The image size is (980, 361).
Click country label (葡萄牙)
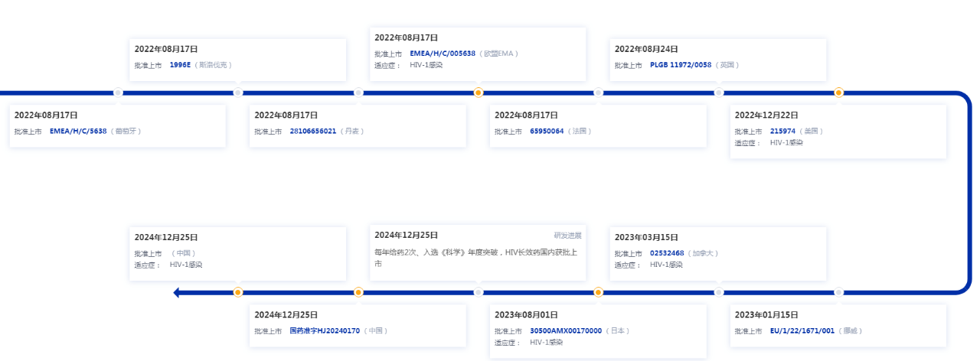click(126, 132)
